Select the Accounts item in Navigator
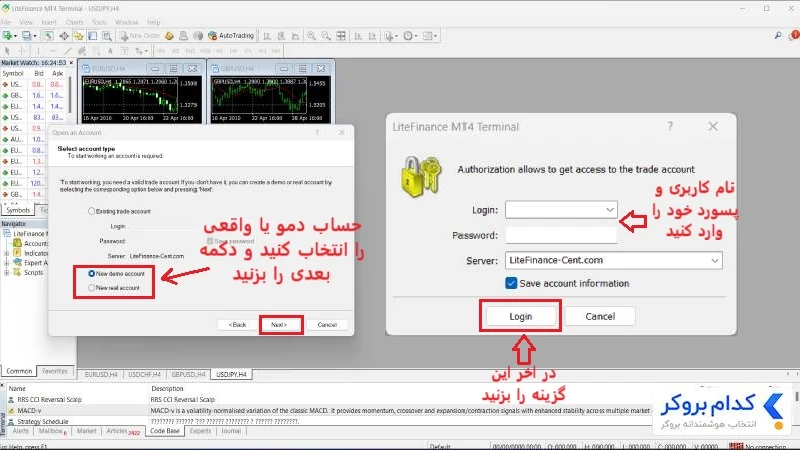Image resolution: width=800 pixels, height=450 pixels. pyautogui.click(x=31, y=243)
